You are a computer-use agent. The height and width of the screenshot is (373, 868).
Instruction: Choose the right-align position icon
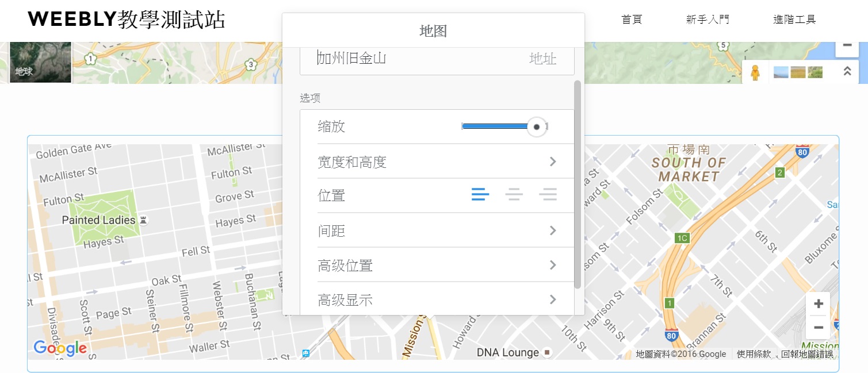548,195
